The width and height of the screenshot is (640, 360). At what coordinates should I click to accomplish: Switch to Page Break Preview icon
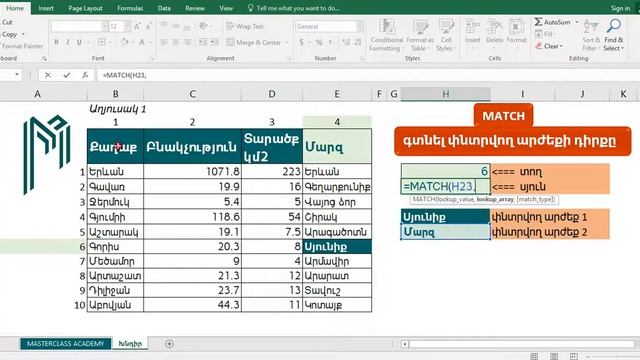573,356
